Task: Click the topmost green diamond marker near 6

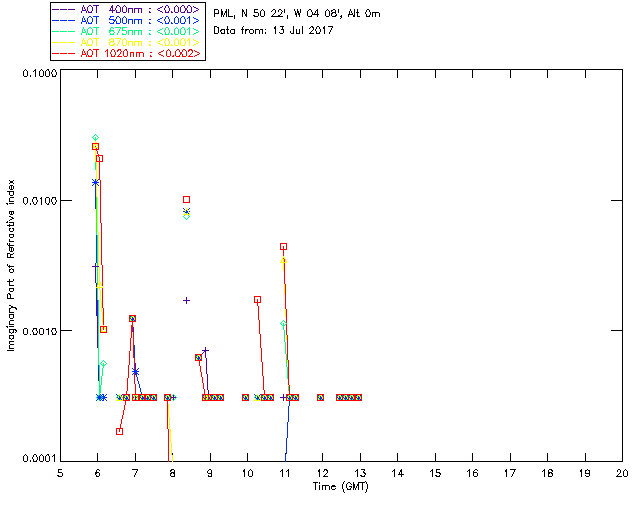Action: tap(96, 138)
